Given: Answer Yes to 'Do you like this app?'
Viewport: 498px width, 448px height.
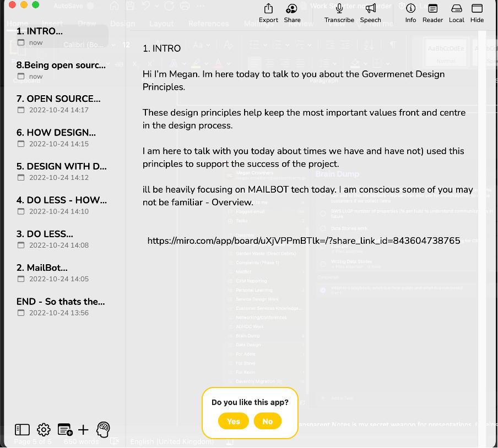Looking at the screenshot, I should pyautogui.click(x=234, y=422).
